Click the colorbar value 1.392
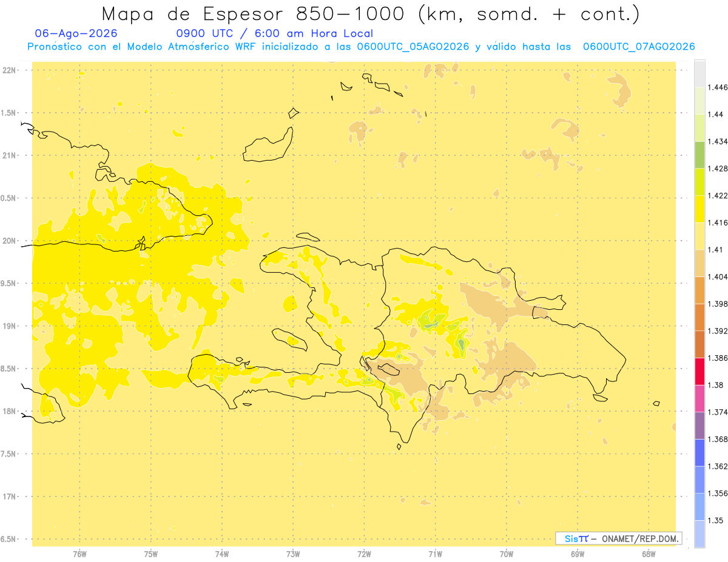The image size is (728, 562). (718, 331)
